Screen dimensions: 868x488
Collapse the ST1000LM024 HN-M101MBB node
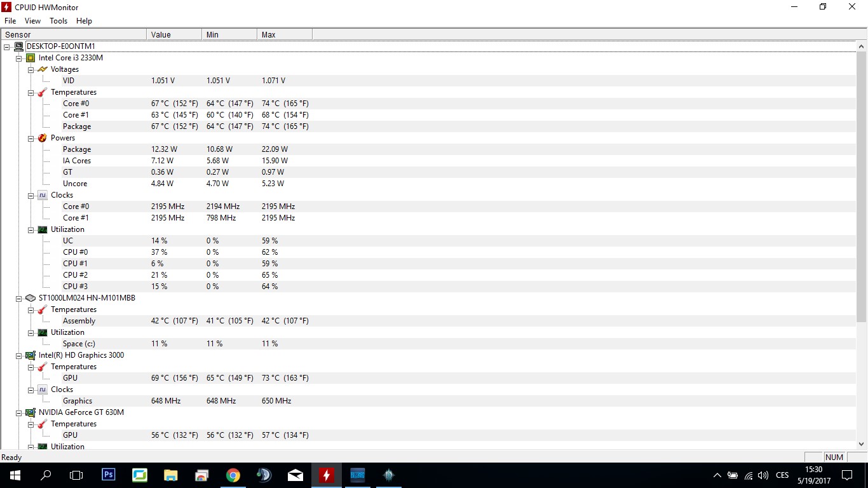18,298
